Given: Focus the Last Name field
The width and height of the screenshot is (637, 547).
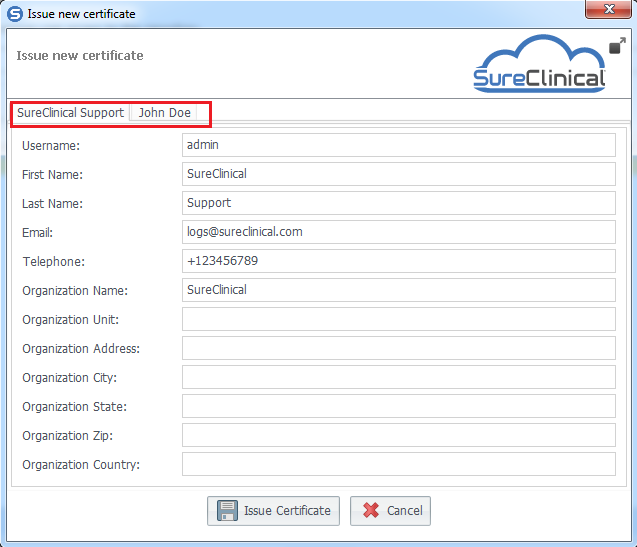Looking at the screenshot, I should (399, 203).
